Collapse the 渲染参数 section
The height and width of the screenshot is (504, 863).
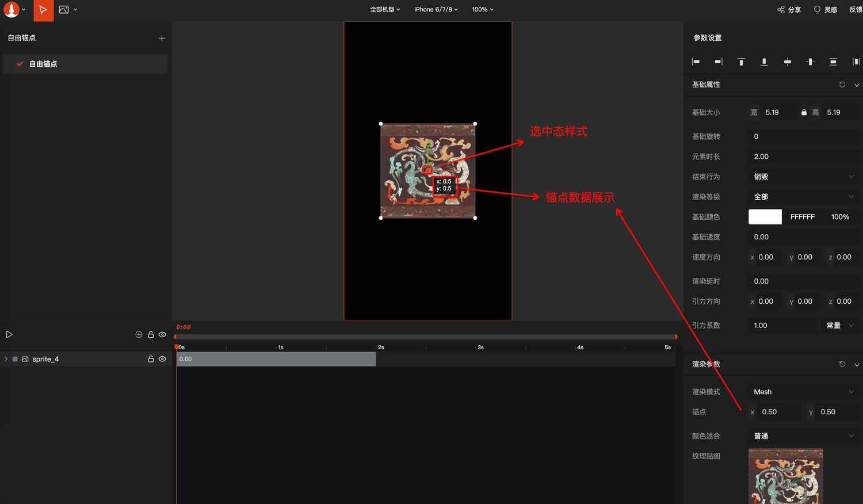click(857, 364)
